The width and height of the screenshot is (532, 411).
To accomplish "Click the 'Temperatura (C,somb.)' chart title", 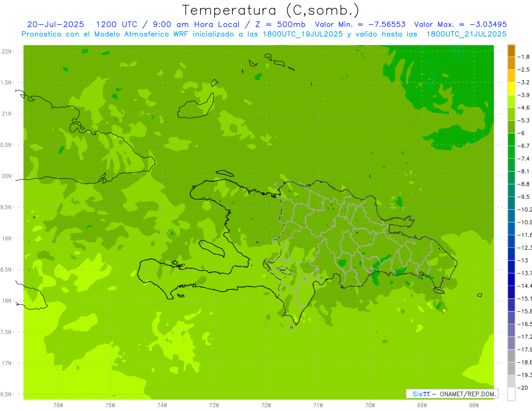I will 270,10.
